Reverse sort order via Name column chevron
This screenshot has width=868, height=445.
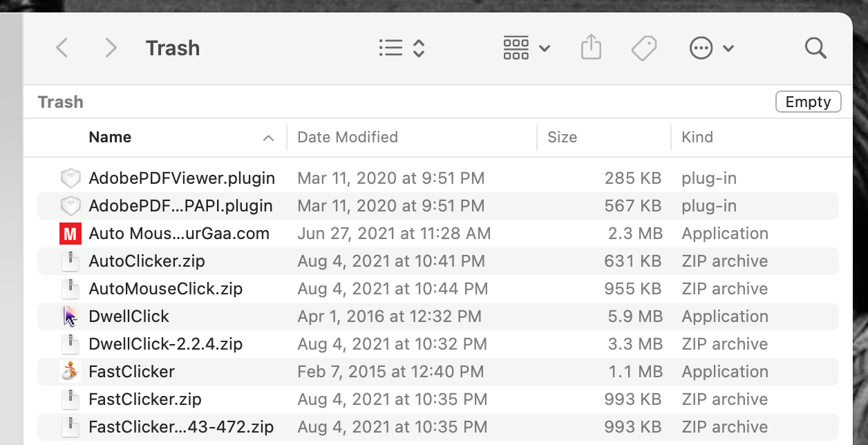click(x=268, y=138)
